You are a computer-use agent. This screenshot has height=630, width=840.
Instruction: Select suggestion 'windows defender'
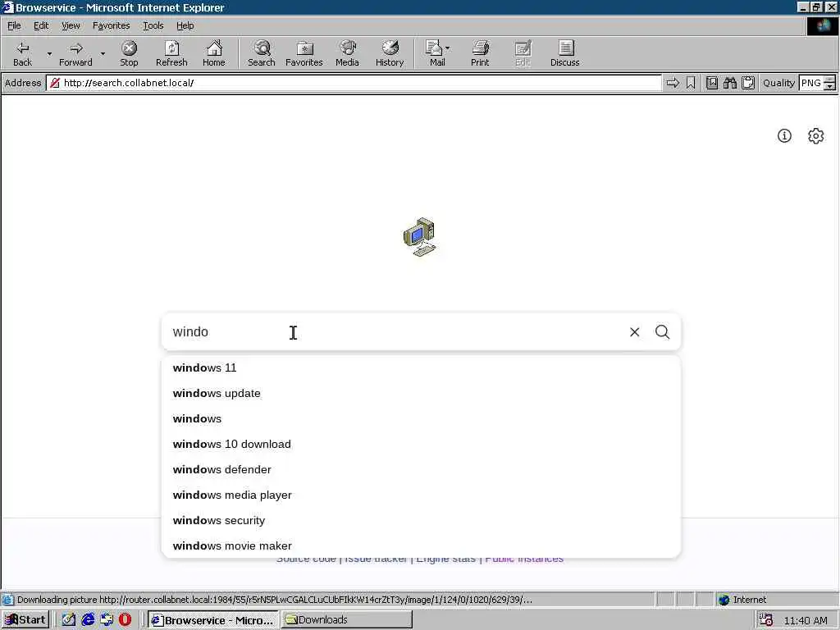point(421,470)
